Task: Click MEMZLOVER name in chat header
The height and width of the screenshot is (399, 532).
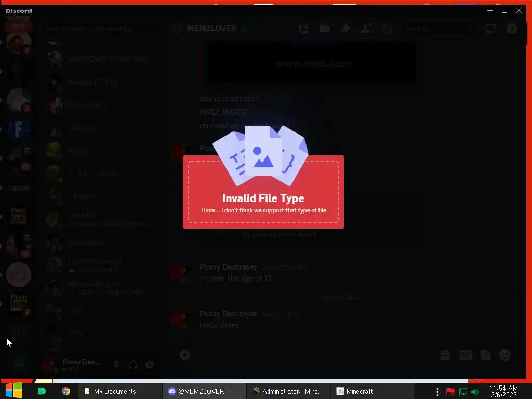Action: click(211, 29)
